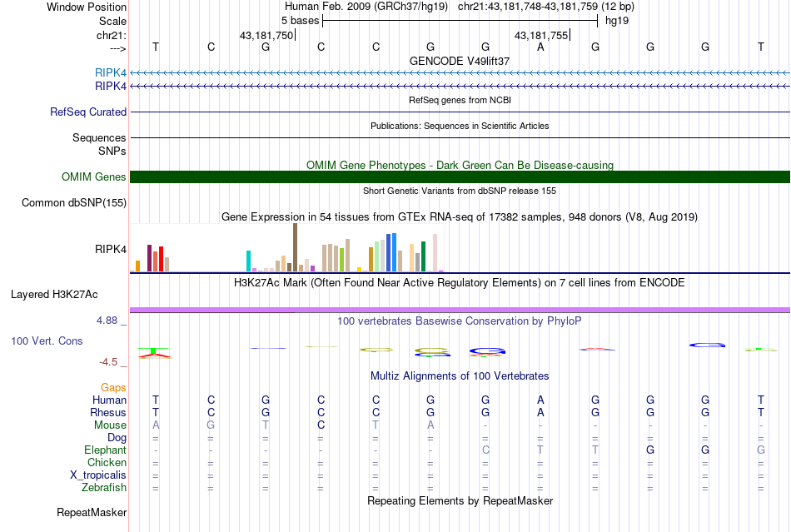791x532 pixels.
Task: Open "OMIM Gene Phenotypes" track title
Action: click(460, 165)
